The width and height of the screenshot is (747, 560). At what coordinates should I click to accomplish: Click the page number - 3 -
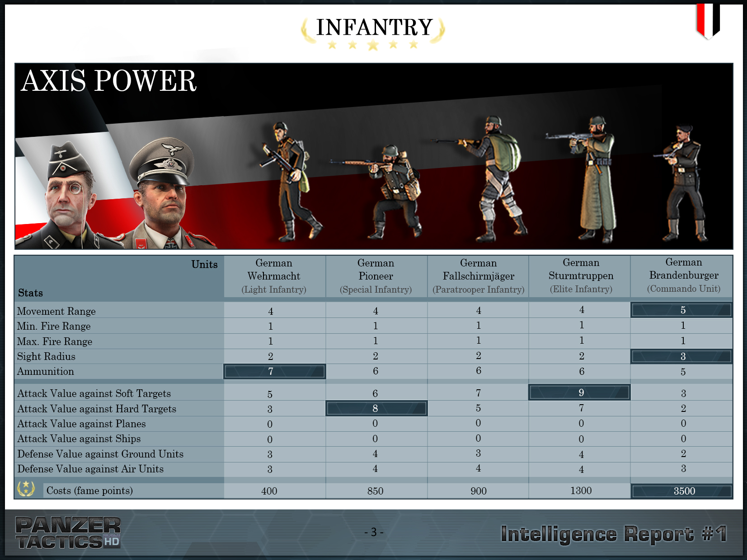[x=374, y=532]
